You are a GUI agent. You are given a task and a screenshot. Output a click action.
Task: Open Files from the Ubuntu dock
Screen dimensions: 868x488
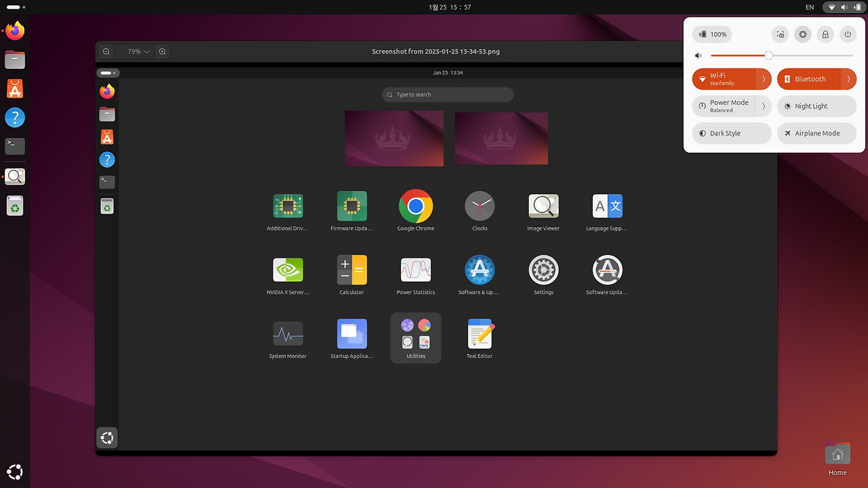[15, 60]
